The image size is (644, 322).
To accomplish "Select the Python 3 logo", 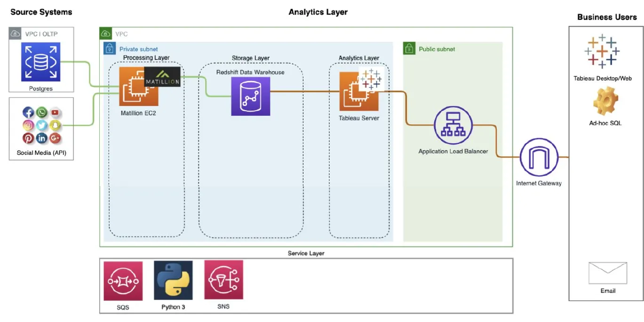I will point(173,281).
